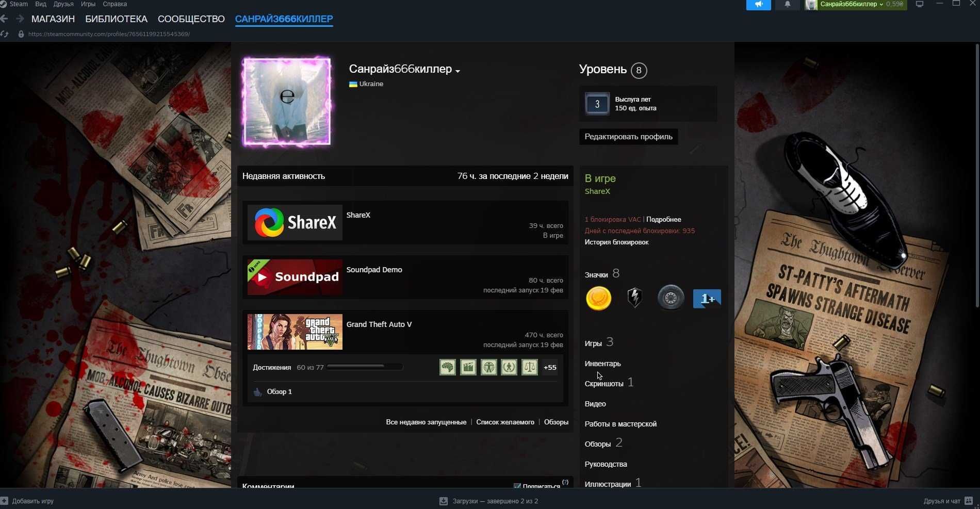Open История блокировок link
Image resolution: width=980 pixels, height=509 pixels.
click(616, 242)
